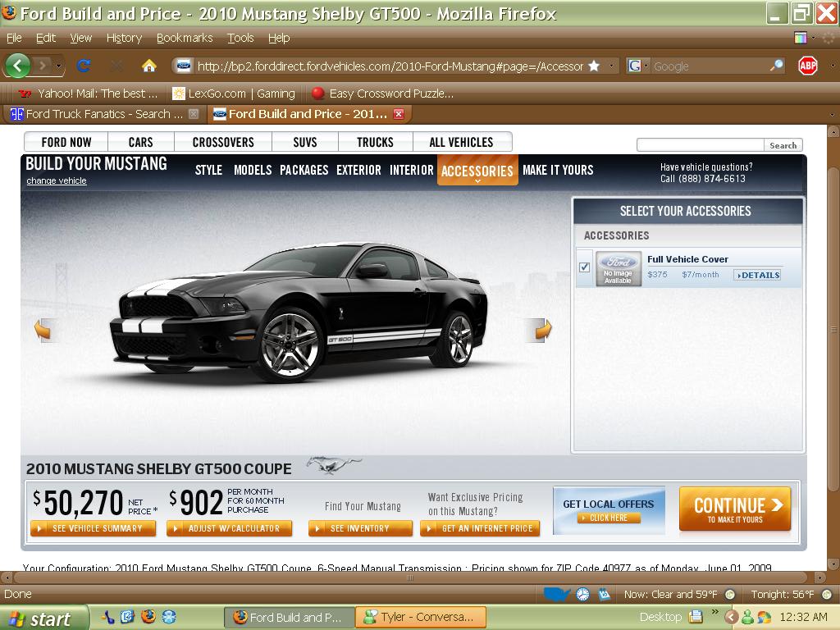
Task: Bookmark this page with the star icon
Action: coord(594,66)
